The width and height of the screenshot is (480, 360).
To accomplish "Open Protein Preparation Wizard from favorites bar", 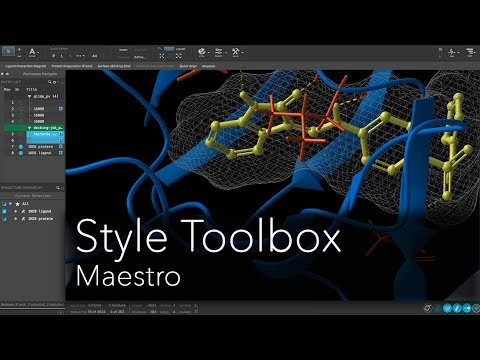I will (72, 66).
